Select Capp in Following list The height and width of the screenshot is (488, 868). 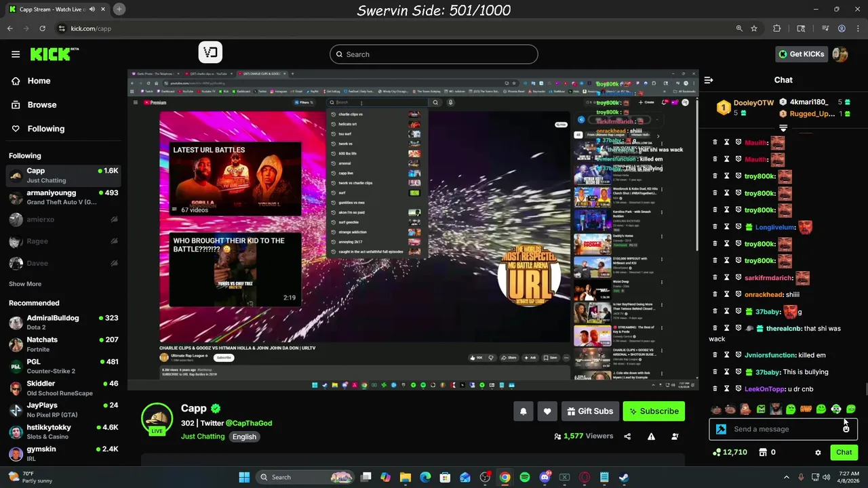[x=63, y=176]
